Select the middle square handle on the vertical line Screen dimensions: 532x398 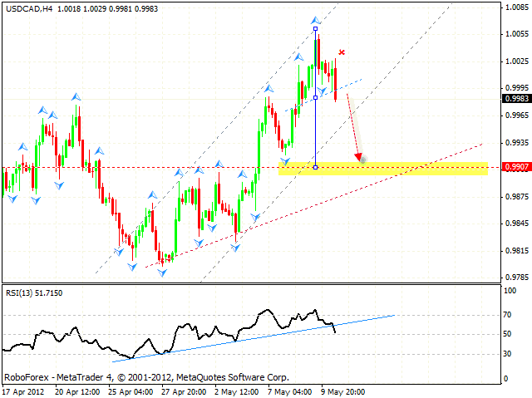pos(315,97)
